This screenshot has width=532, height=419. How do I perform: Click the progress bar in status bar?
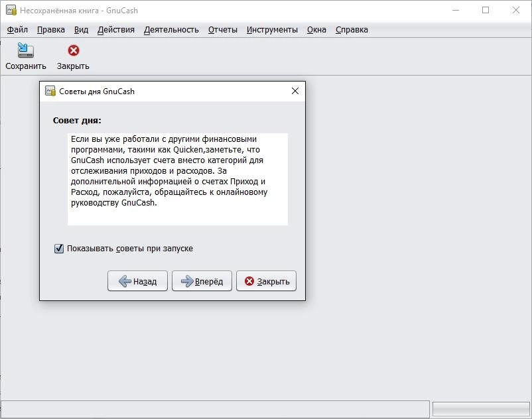pos(480,409)
